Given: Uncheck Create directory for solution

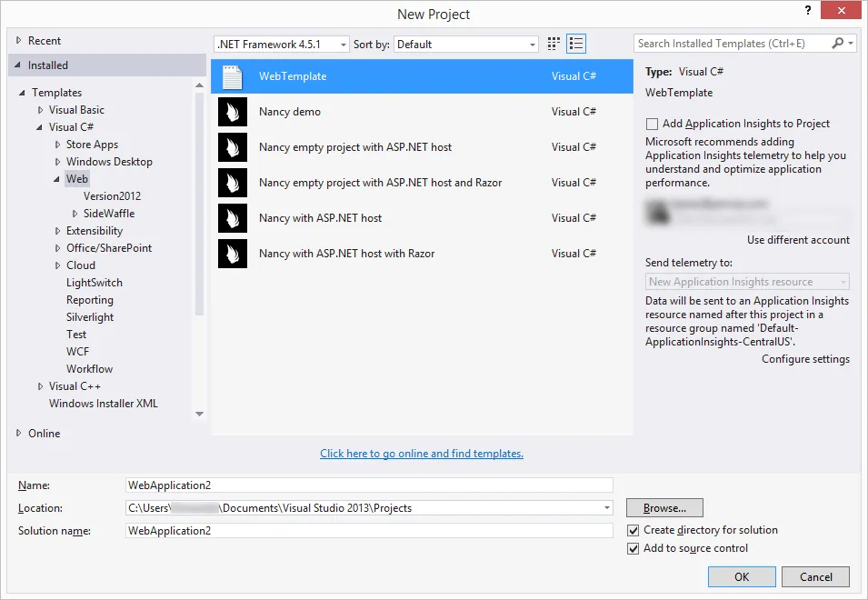Looking at the screenshot, I should coord(634,530).
